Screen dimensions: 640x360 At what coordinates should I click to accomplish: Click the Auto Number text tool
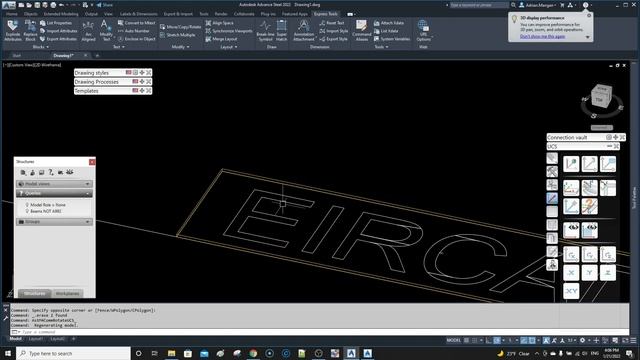pyautogui.click(x=133, y=31)
